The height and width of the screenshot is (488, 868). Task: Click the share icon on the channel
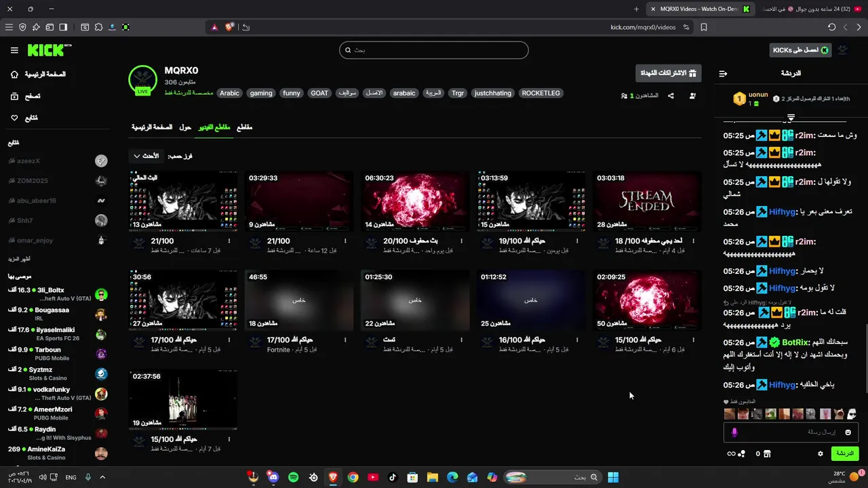point(671,96)
